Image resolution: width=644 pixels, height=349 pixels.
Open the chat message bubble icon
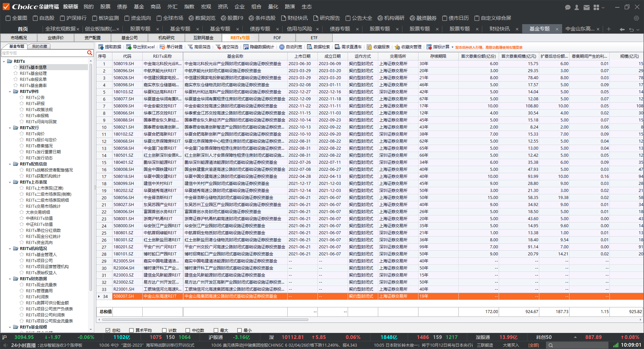pos(568,7)
